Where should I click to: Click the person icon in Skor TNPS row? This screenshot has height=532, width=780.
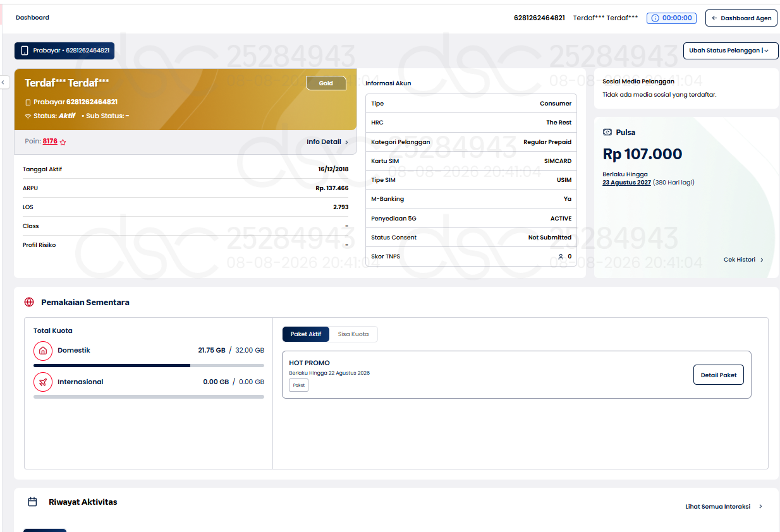[x=561, y=257]
